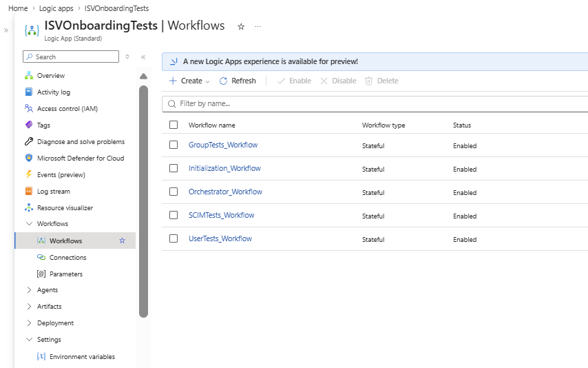Click the Delete trash can icon
588x368 pixels.
coord(368,81)
